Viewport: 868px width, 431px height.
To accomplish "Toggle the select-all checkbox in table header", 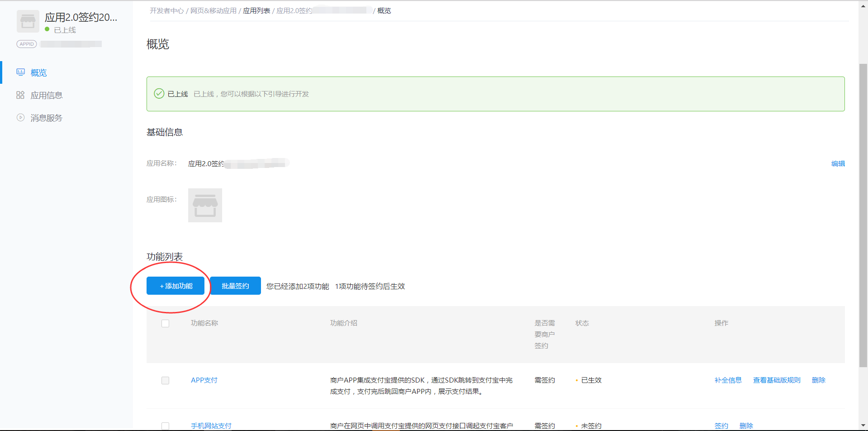I will coord(166,323).
